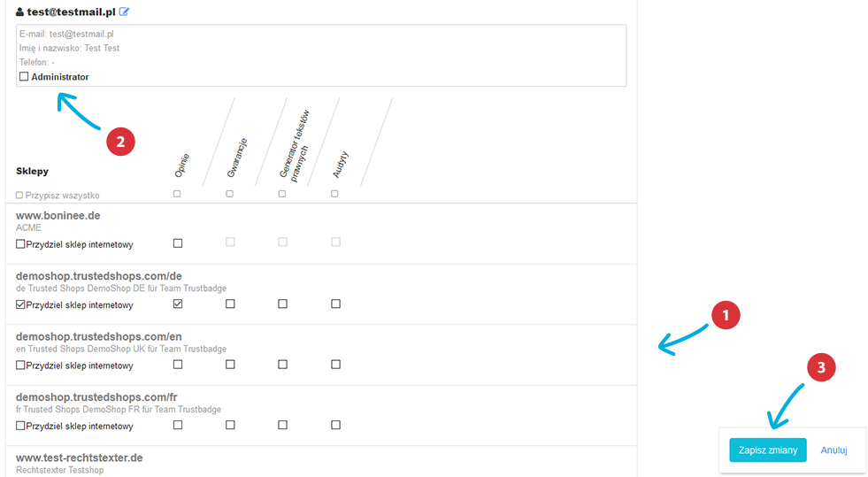Viewport: 868px width, 477px height.
Task: Assign demoshop.trustedshops.com/fr shop checkbox
Action: (x=20, y=426)
